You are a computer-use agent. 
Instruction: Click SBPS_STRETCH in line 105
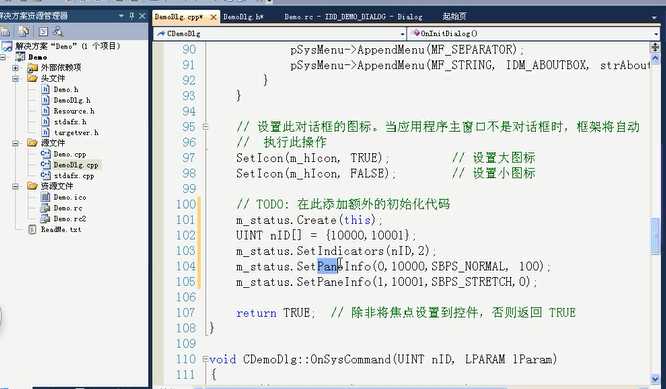(x=472, y=282)
